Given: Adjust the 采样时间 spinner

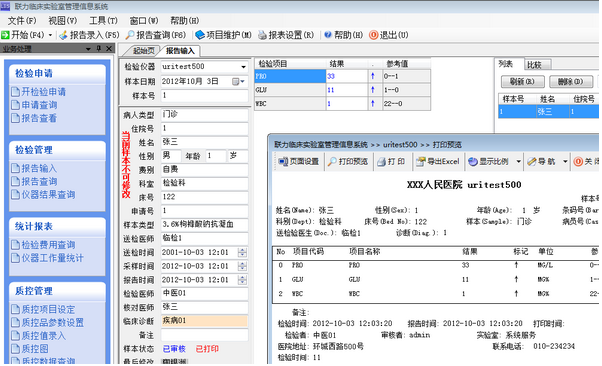Looking at the screenshot, I should (x=242, y=266).
